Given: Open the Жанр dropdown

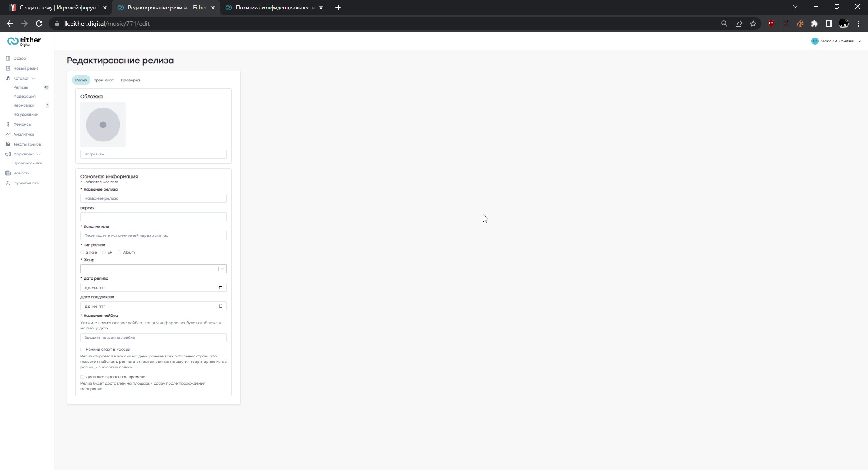Looking at the screenshot, I should point(154,269).
